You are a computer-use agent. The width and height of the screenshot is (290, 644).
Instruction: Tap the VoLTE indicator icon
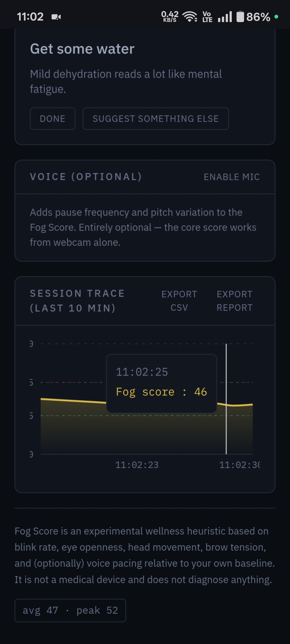(x=207, y=17)
